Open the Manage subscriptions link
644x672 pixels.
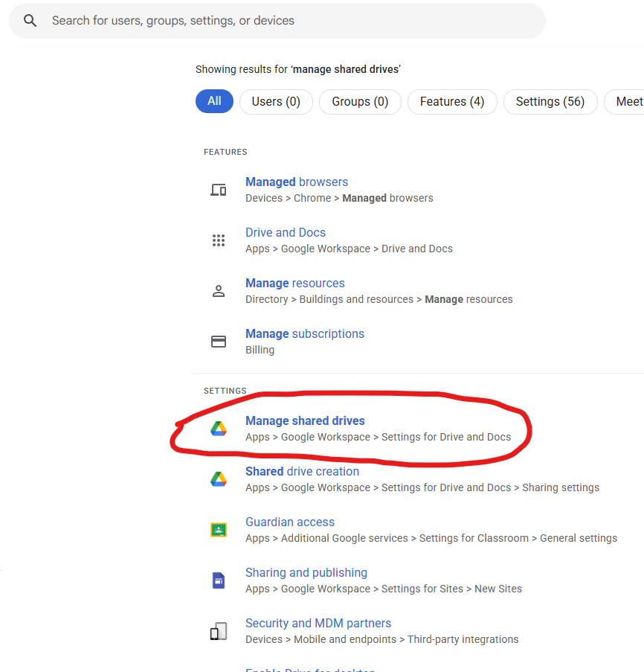pos(305,333)
